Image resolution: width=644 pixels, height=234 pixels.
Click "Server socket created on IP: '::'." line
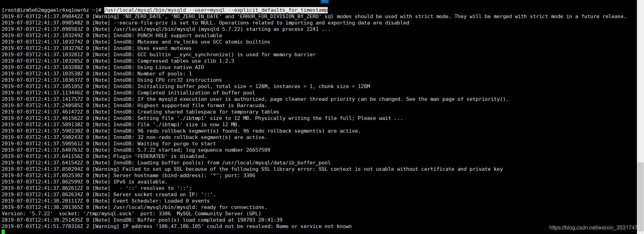coord(109,194)
